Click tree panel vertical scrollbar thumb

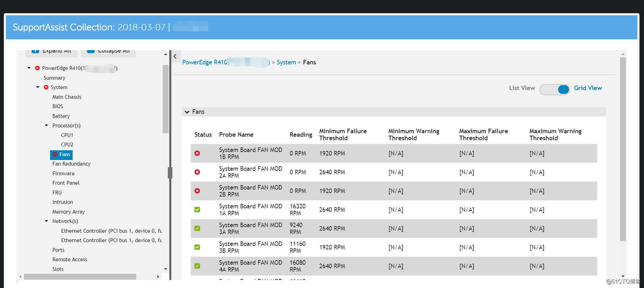point(165,99)
